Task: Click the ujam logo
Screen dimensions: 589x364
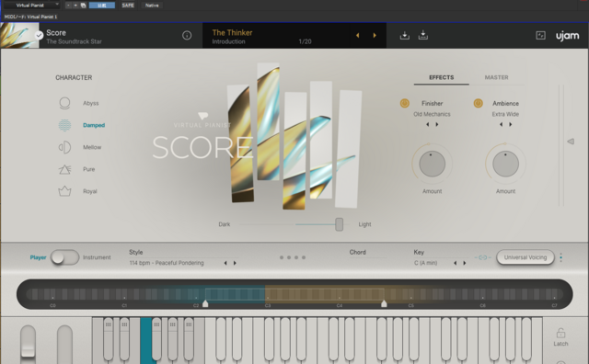Action: [567, 36]
